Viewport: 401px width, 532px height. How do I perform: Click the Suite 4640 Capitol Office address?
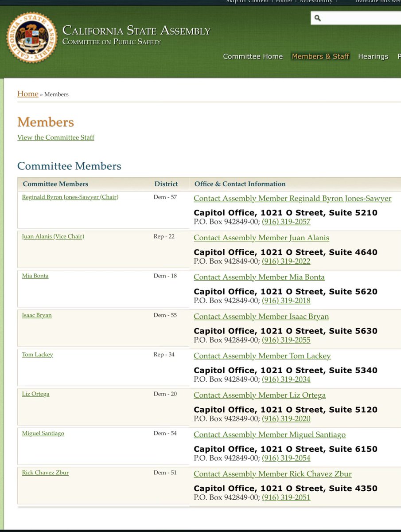click(x=286, y=252)
